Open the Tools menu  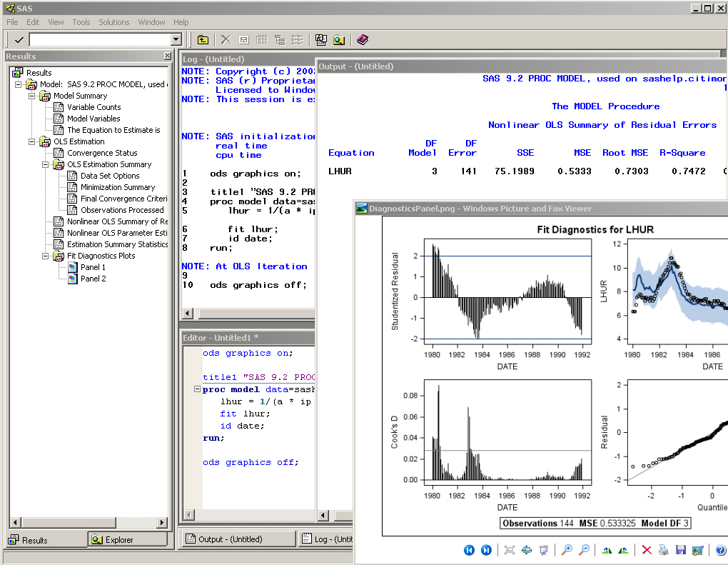81,22
